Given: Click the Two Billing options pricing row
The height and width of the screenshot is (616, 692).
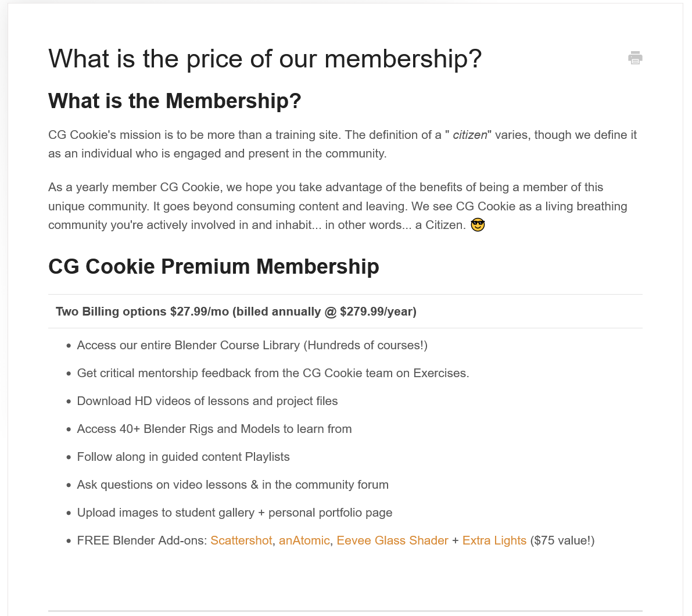Looking at the screenshot, I should coord(236,311).
